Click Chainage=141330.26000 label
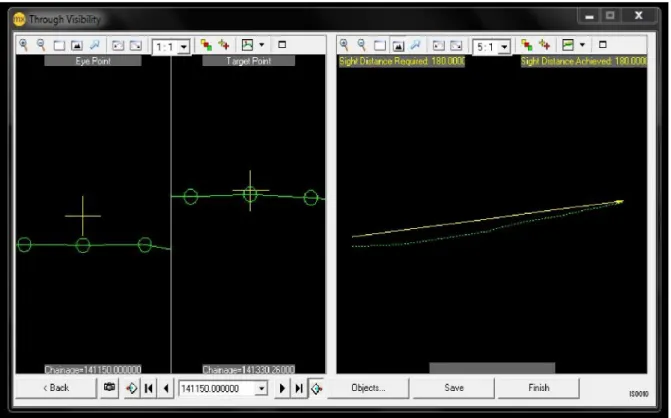 click(x=249, y=369)
